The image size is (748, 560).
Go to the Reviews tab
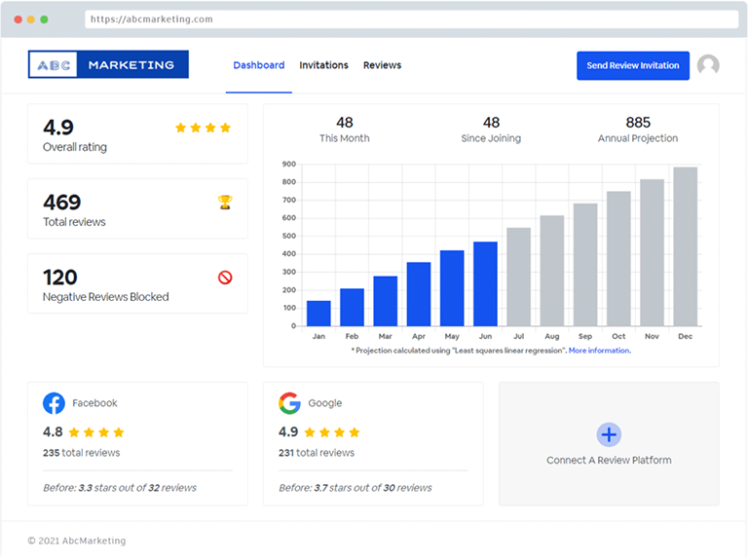[x=382, y=65]
